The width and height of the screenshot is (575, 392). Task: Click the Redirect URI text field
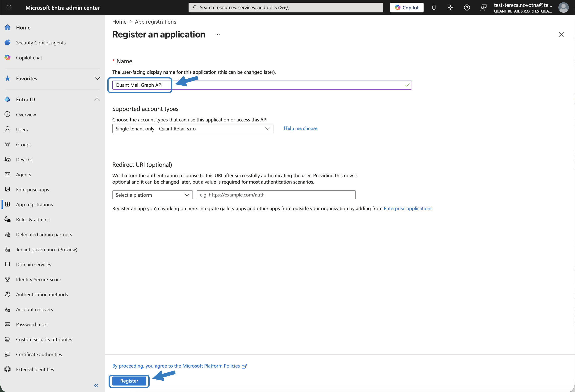click(x=276, y=195)
